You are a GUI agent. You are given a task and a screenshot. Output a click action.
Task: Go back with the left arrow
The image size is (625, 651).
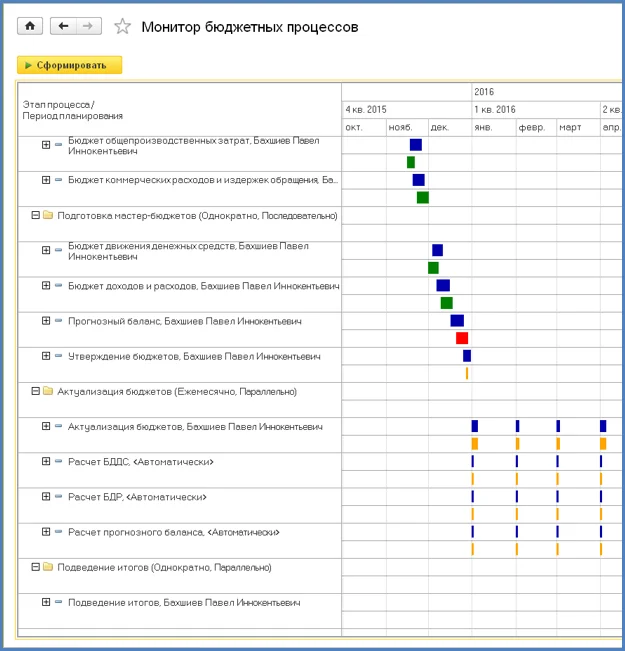point(63,26)
